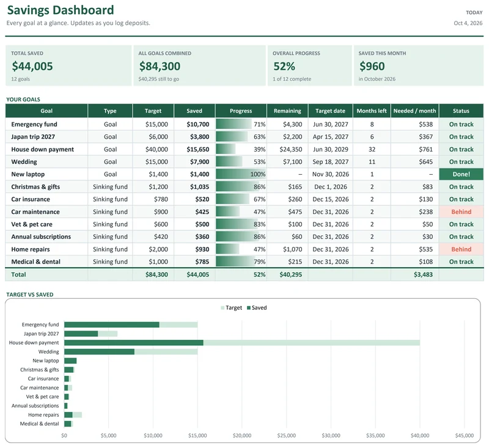
Task: Select the Target column header
Action: (153, 111)
